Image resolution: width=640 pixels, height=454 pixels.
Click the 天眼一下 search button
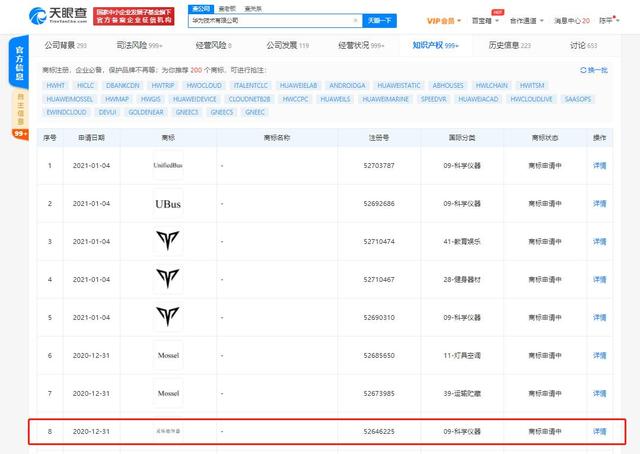pyautogui.click(x=377, y=20)
